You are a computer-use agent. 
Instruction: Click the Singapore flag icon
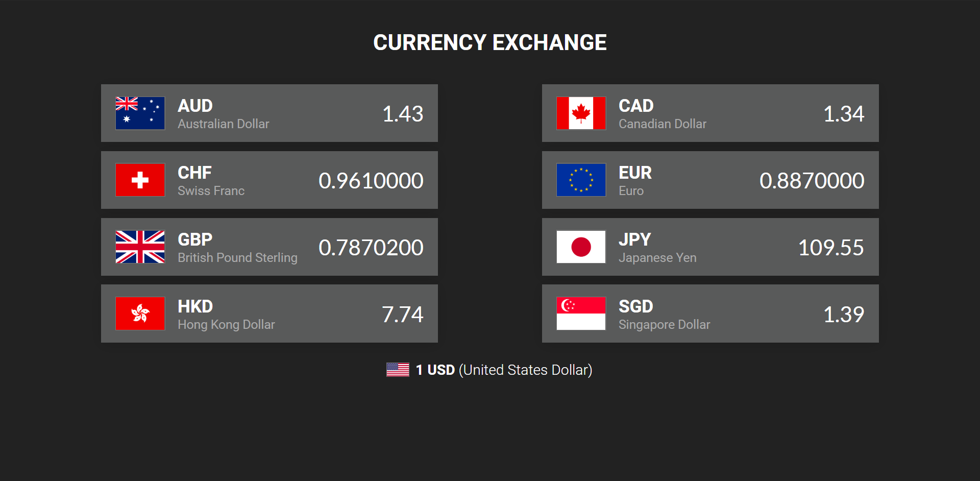581,314
